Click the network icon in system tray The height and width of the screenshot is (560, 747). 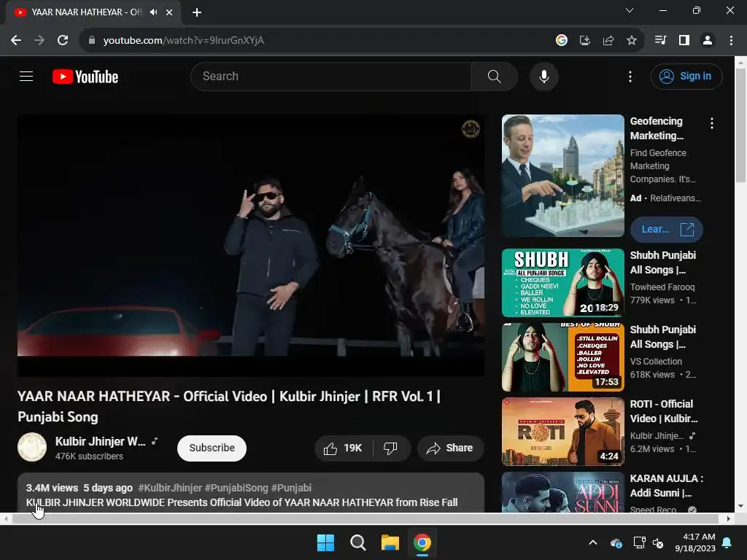(x=639, y=542)
